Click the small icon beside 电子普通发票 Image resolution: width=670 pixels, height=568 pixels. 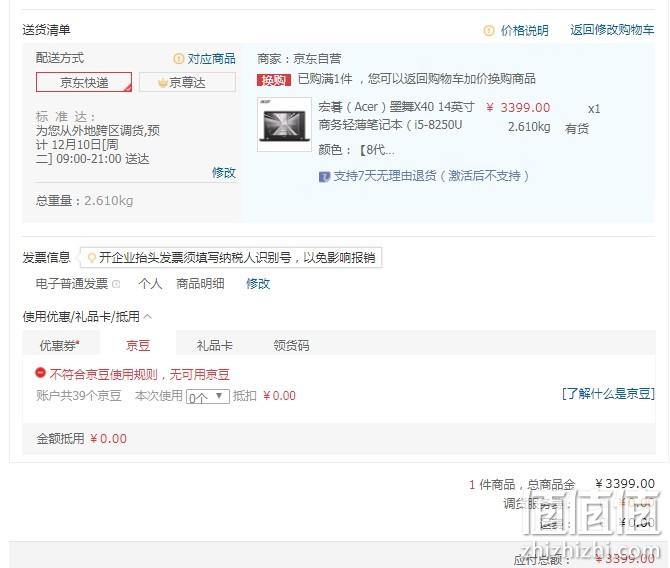pyautogui.click(x=116, y=284)
